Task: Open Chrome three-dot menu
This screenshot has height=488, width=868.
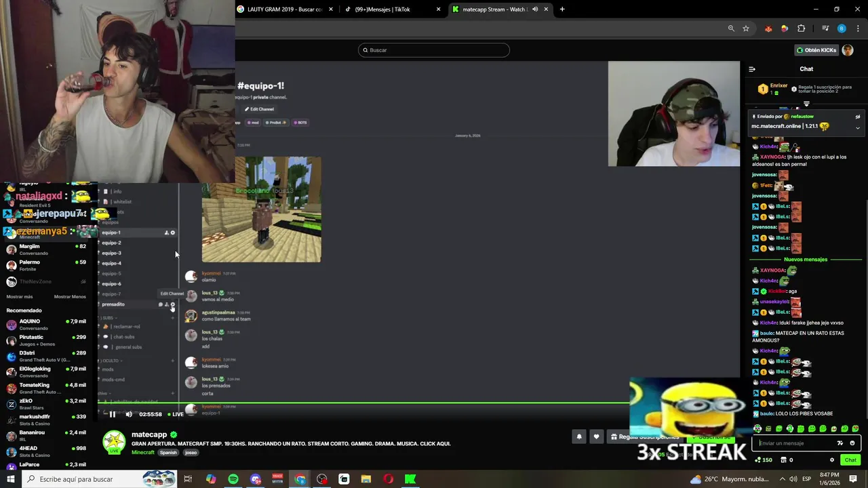Action: point(857,28)
